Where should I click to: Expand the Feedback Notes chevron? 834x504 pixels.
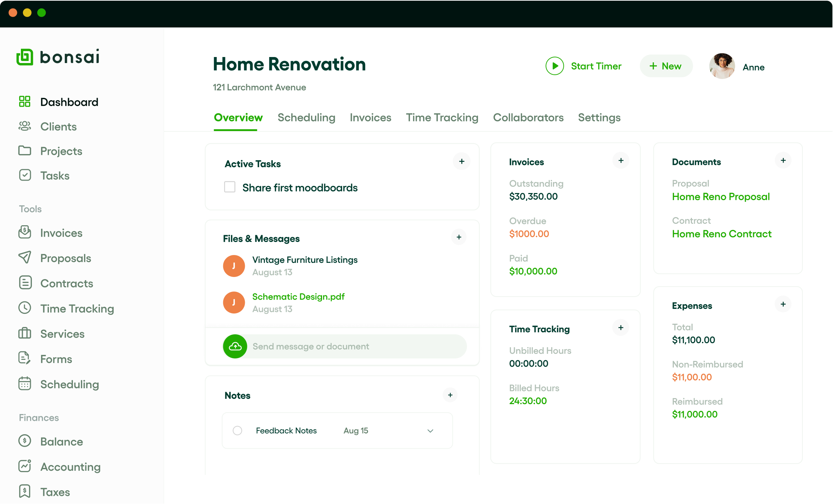(x=430, y=431)
